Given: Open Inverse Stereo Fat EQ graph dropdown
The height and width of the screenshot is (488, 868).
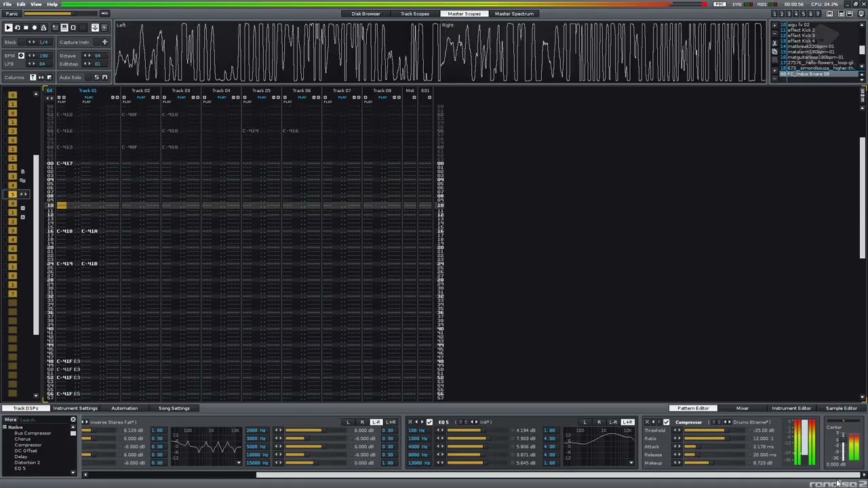Looking at the screenshot, I should (x=239, y=463).
